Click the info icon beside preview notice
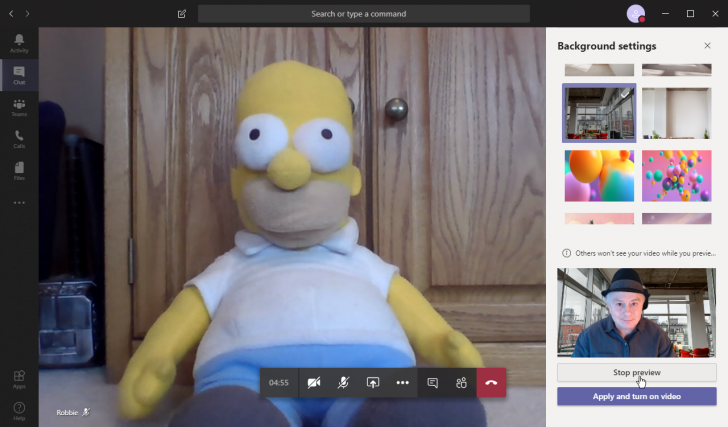Screen dimensions: 728x427 click(x=566, y=253)
